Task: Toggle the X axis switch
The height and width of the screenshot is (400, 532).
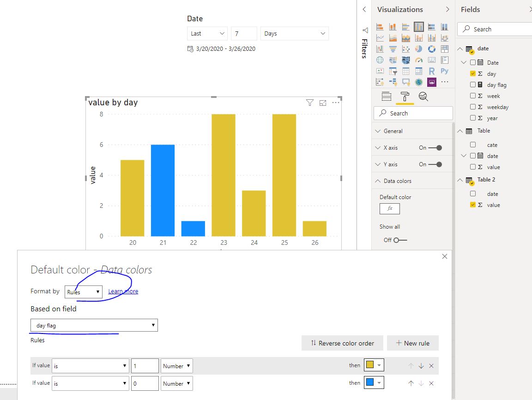Action: tap(435, 148)
